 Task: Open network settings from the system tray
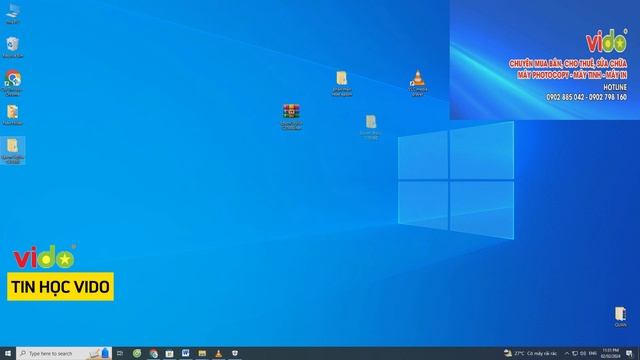point(575,353)
